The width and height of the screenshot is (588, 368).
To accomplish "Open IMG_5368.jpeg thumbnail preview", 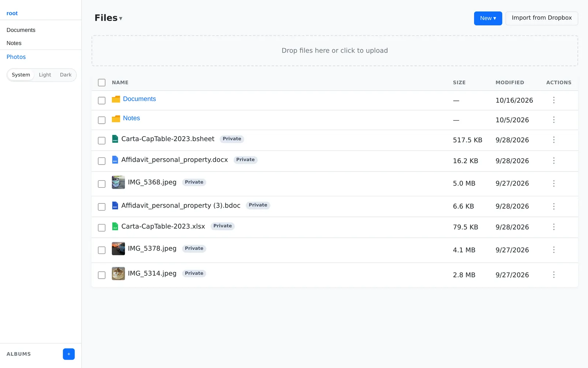I will click(118, 182).
